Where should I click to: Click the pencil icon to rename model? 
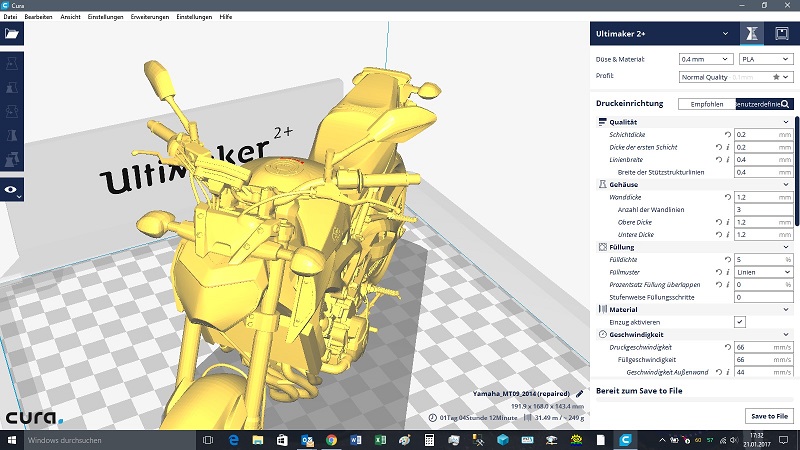pos(579,394)
